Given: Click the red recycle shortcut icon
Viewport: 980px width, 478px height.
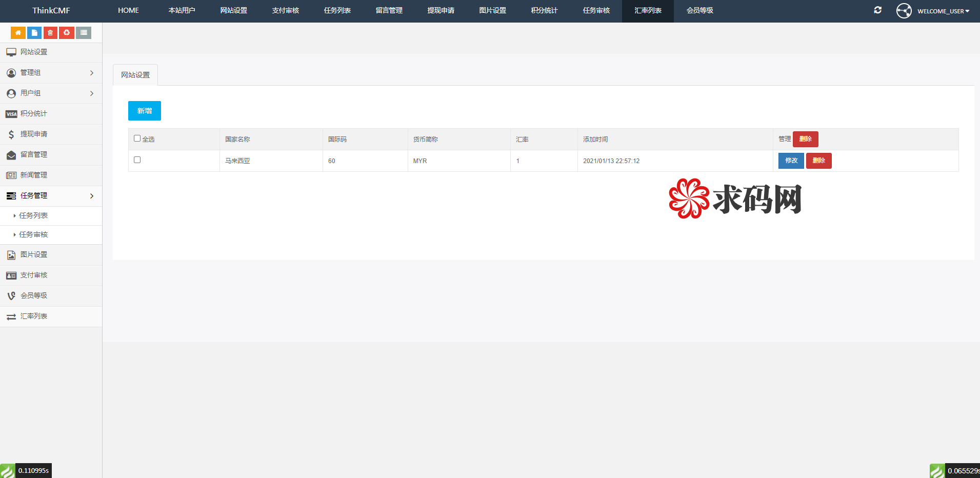Looking at the screenshot, I should (67, 33).
